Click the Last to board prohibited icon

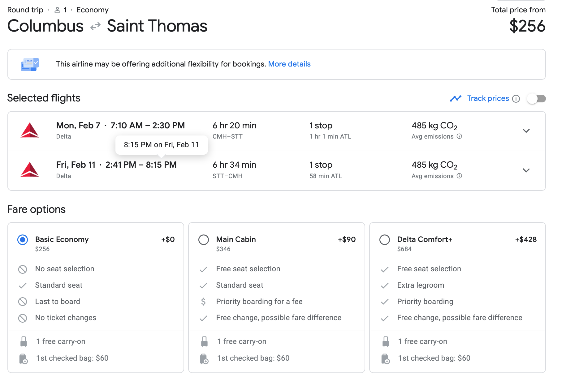(x=23, y=302)
